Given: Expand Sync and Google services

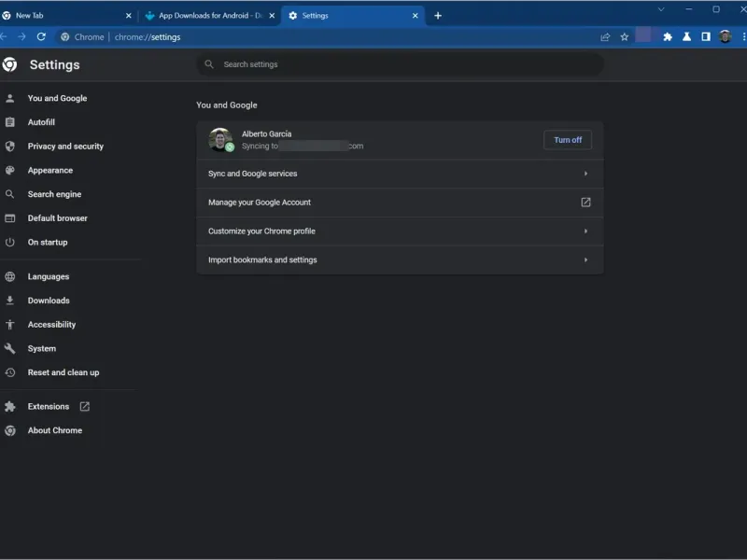Looking at the screenshot, I should 400,174.
